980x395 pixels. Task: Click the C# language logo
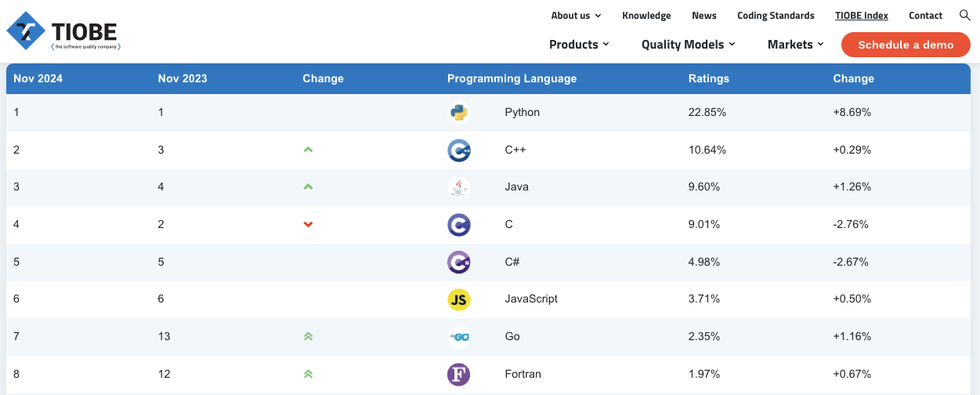458,262
